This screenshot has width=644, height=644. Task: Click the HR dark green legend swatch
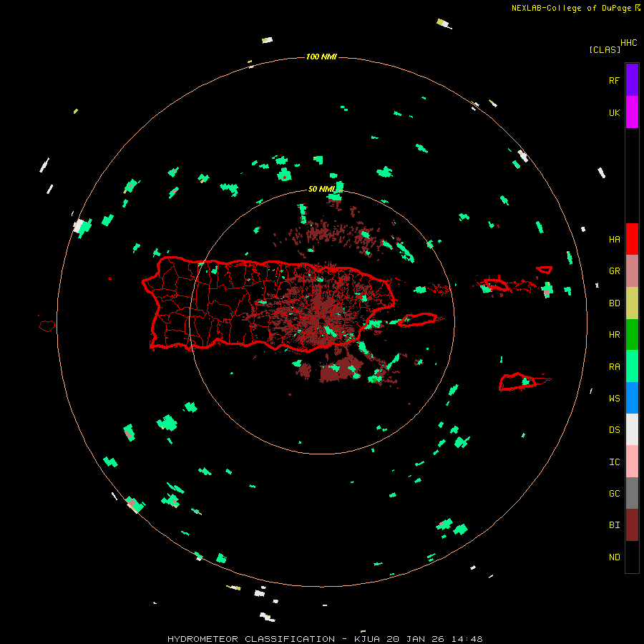tap(632, 335)
